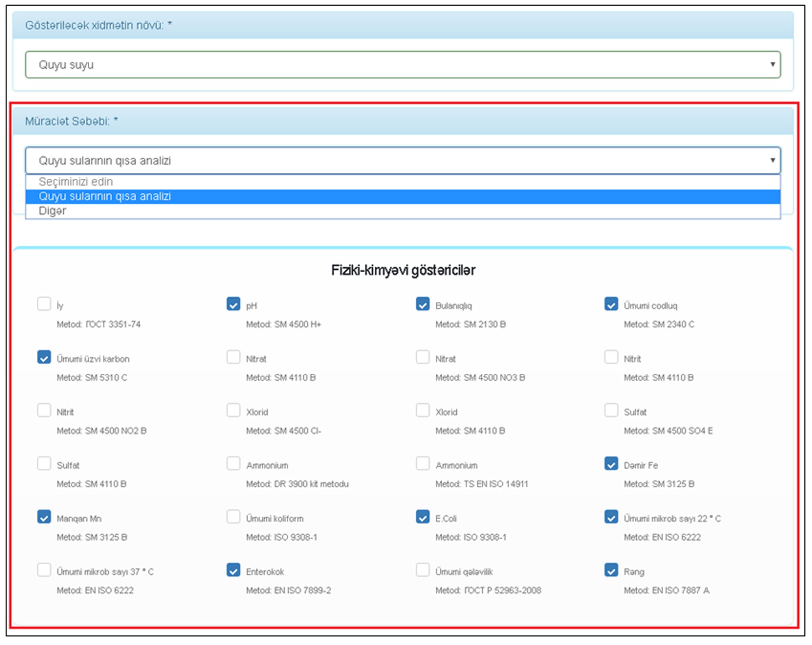Disable the Ümumi codluq checkbox
Viewport: 812px width, 645px height.
(x=611, y=304)
